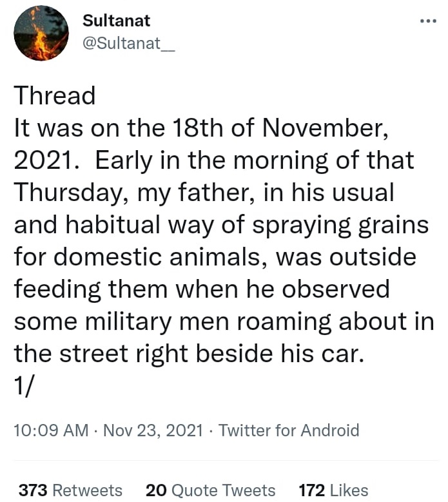View the 373 Retweets list
The image size is (448, 502).
point(70,490)
